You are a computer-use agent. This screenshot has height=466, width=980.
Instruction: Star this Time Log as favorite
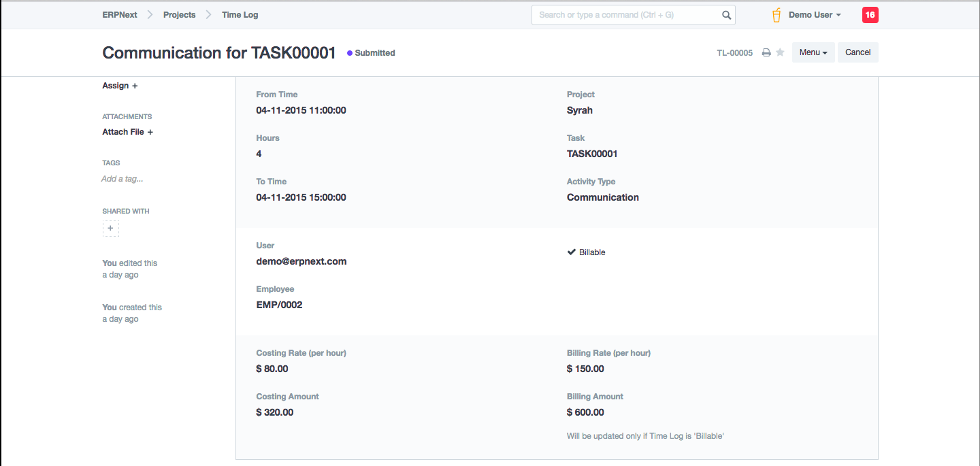tap(780, 53)
